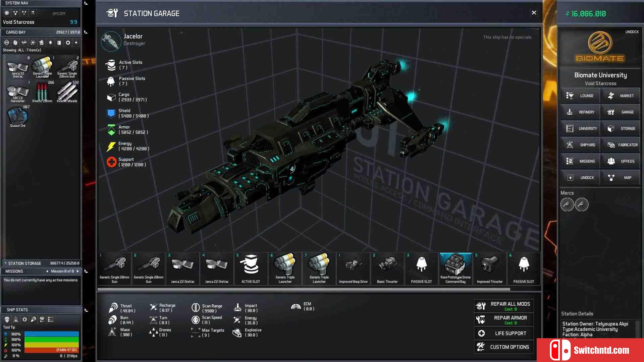Viewport: 644px width, 362px height.
Task: Toggle GPS OFF in System Nav
Action: (x=59, y=14)
